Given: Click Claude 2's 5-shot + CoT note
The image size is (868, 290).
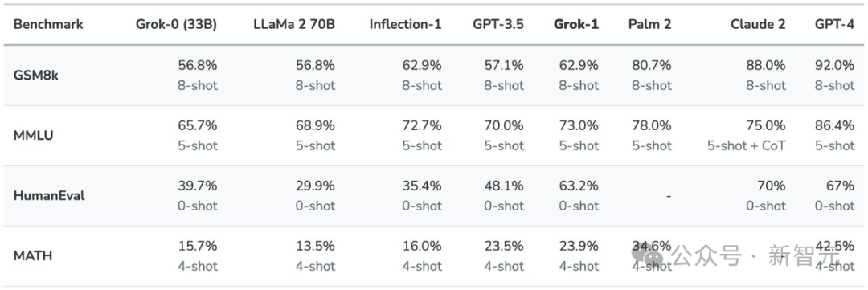Looking at the screenshot, I should (746, 145).
